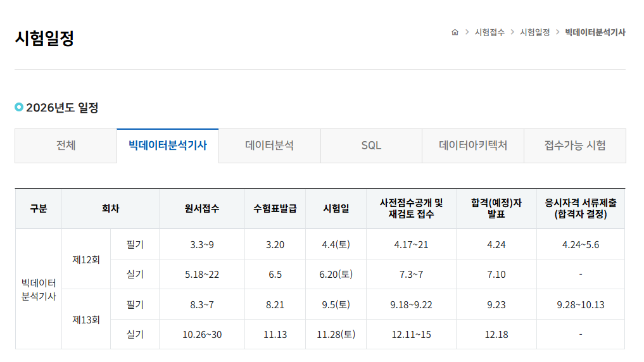Image resolution: width=644 pixels, height=362 pixels.
Task: Click score review period 12.11~15
Action: [x=411, y=335]
